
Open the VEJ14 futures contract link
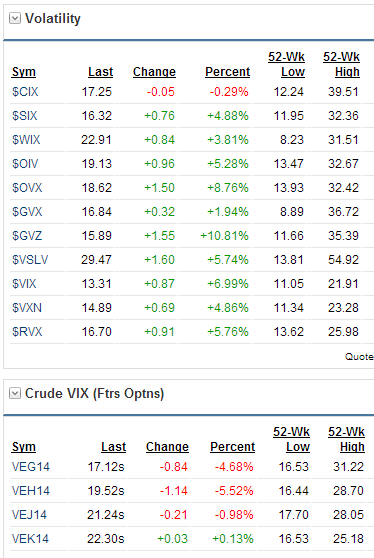tap(29, 515)
